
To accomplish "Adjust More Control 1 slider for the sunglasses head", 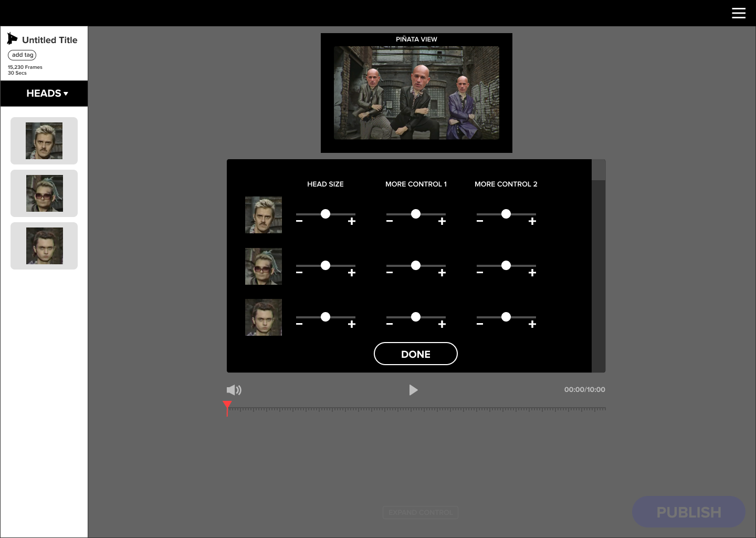I will pos(416,265).
